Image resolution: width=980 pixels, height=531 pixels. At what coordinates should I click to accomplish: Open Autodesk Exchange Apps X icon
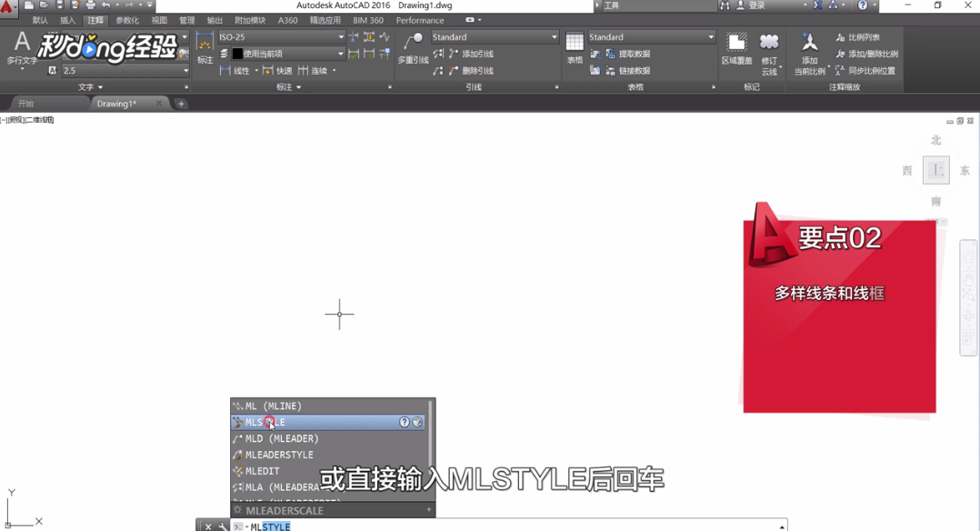coord(817,5)
